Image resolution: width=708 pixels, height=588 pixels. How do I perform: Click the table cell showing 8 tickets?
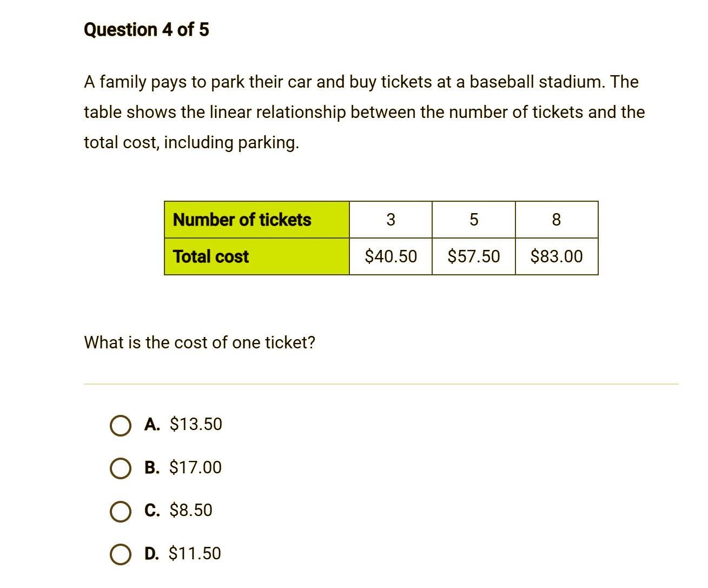click(x=557, y=220)
